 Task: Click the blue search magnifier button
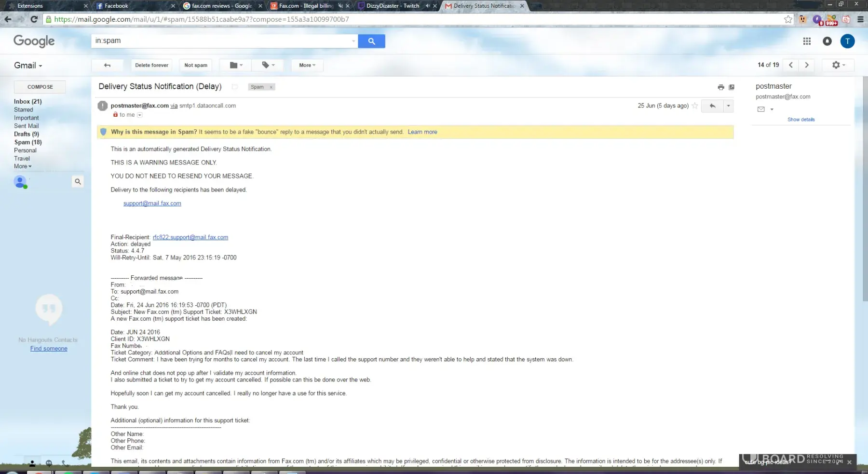371,41
